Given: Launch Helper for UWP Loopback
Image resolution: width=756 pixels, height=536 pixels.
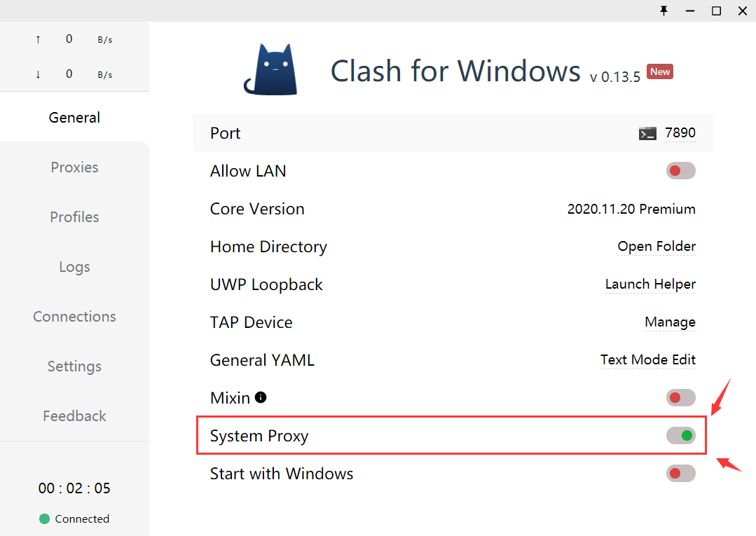Looking at the screenshot, I should [650, 284].
